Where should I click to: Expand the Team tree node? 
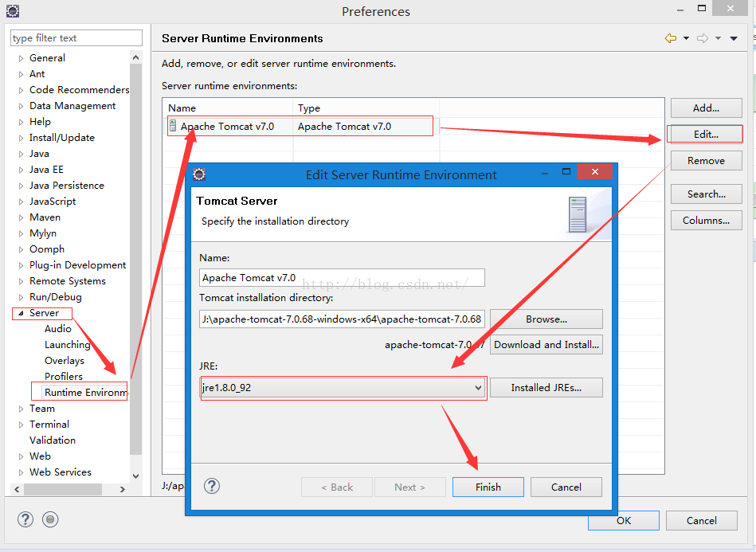click(21, 409)
